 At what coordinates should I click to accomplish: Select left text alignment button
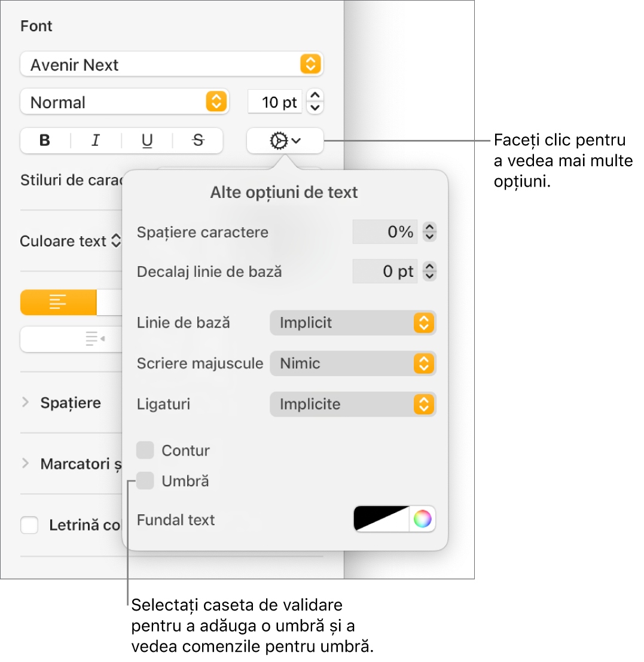58,303
